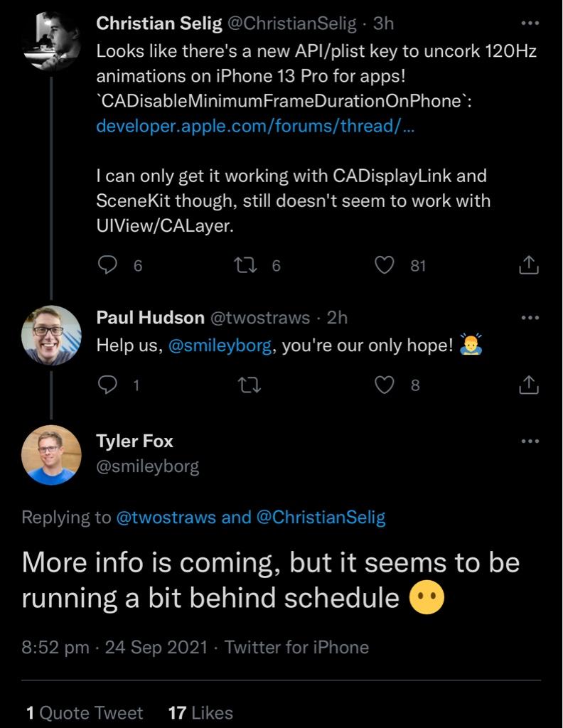Share Christian Selig's tweet
563x728 pixels.
[x=530, y=266]
